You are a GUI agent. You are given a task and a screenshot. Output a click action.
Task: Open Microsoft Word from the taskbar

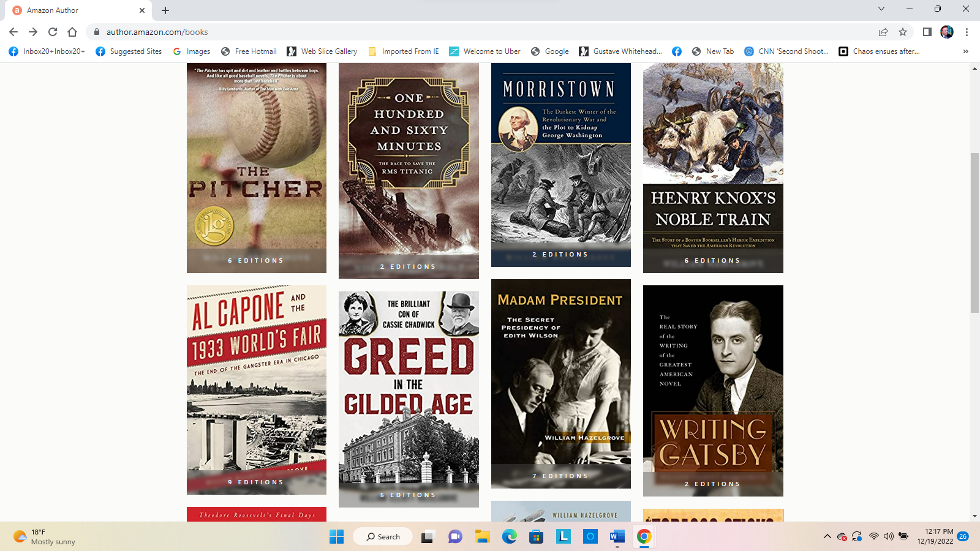click(x=617, y=537)
